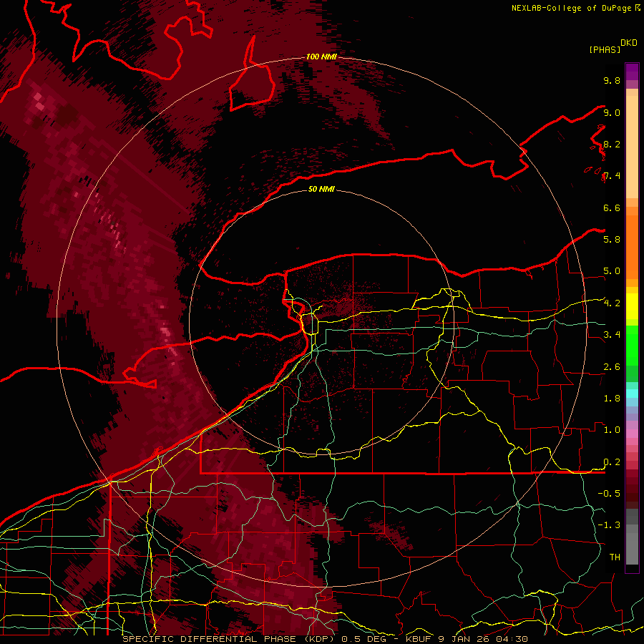Click the 2.6 legend value label
Image resolution: width=644 pixels, height=644 pixels.
612,366
